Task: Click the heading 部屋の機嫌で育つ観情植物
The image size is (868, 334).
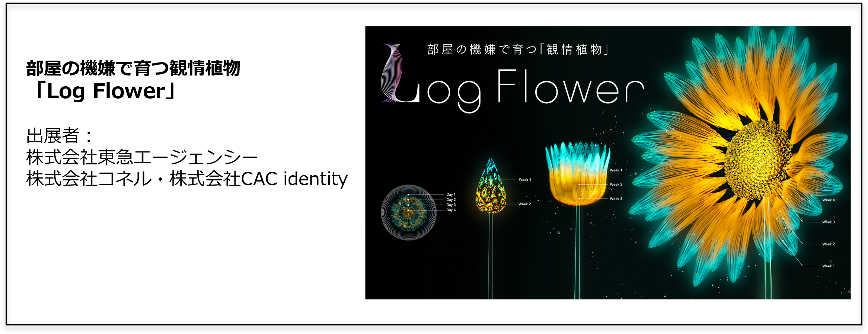Action: coord(133,68)
